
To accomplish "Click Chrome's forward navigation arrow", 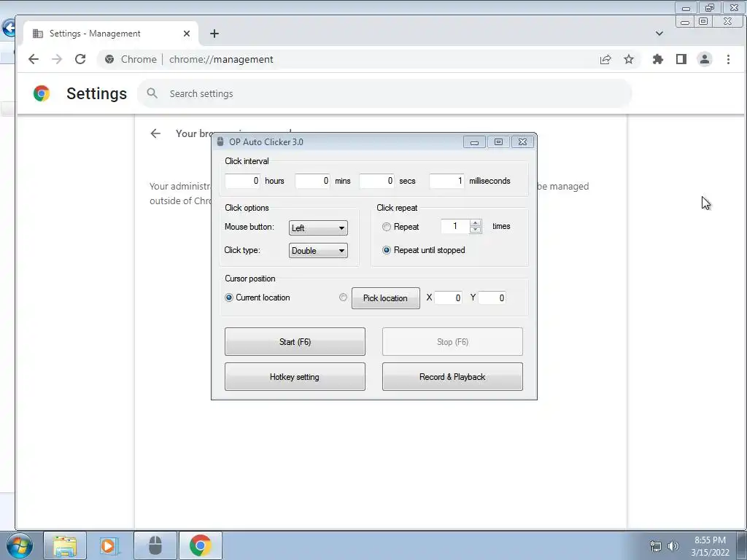I will (57, 59).
